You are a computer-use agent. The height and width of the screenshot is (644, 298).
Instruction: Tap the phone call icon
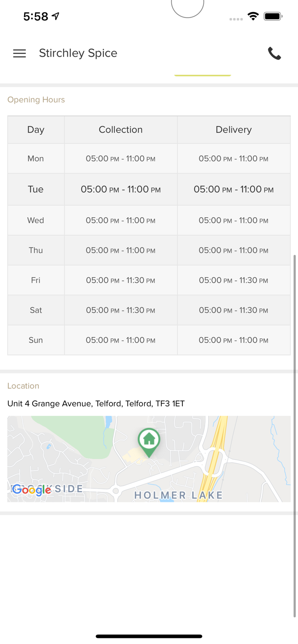[x=274, y=53]
